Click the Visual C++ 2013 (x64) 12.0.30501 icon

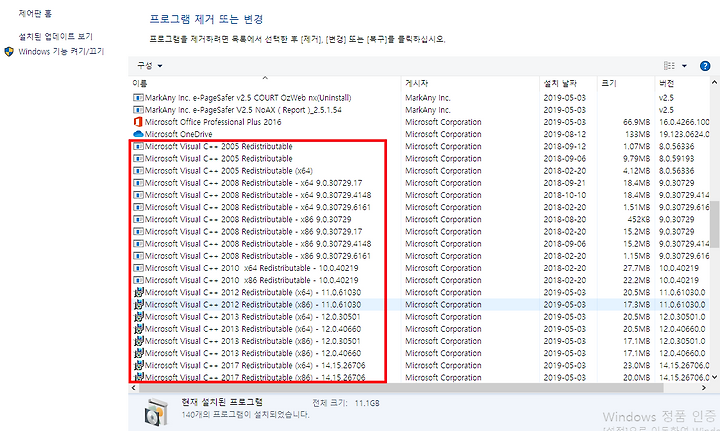tap(138, 316)
